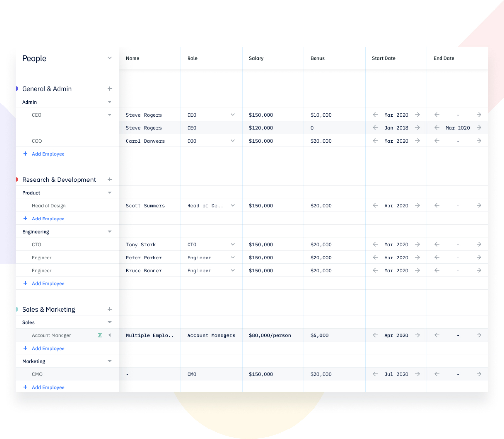Move Bruce Banner start date earlier
The image size is (504, 439).
click(x=375, y=270)
